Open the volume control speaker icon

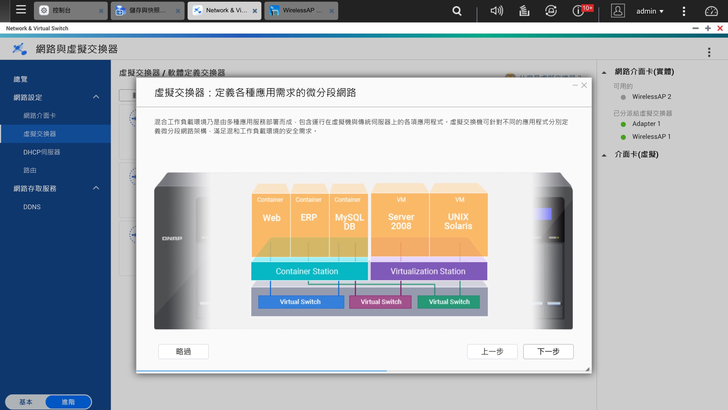point(497,11)
